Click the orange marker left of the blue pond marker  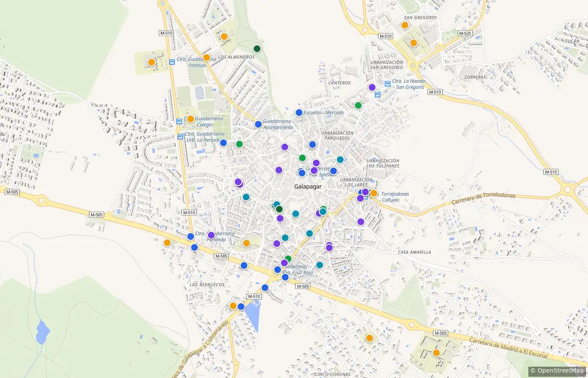[233, 306]
